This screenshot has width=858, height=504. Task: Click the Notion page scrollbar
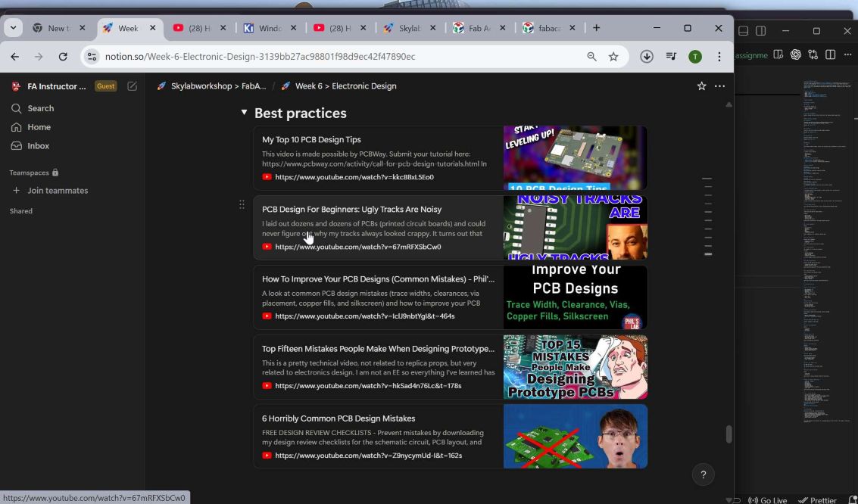click(729, 431)
